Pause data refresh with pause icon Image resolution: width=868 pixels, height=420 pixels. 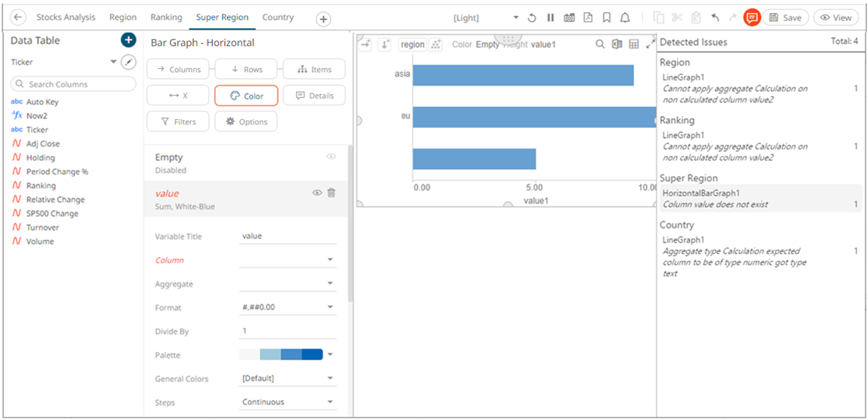tap(551, 17)
